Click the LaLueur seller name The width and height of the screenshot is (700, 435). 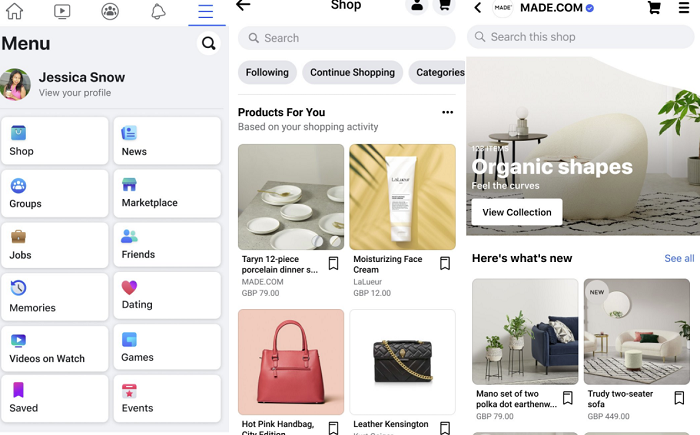[367, 282]
